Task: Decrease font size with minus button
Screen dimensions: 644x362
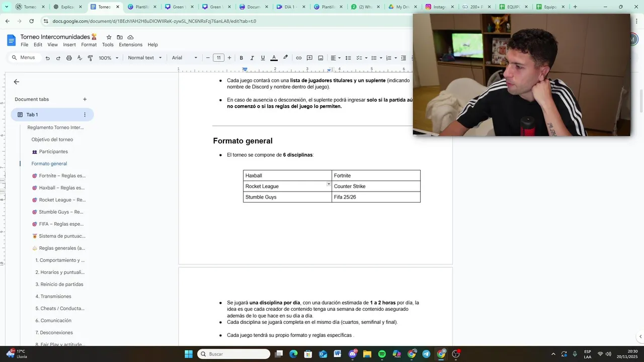Action: (208, 58)
